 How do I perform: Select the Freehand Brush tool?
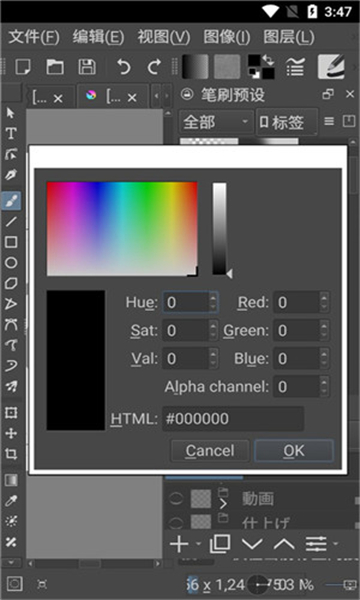tap(11, 201)
